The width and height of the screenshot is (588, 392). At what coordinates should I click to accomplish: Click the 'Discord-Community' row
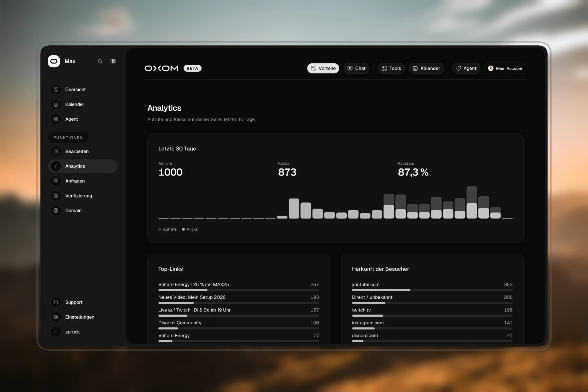tap(239, 325)
